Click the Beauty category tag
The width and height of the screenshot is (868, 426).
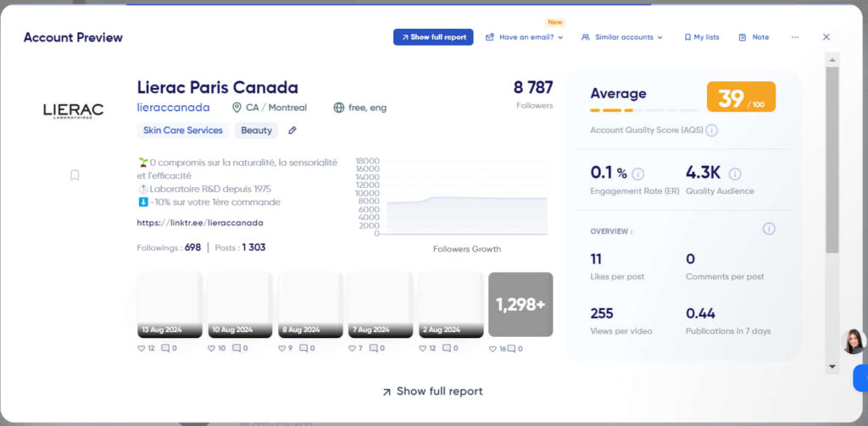(x=256, y=130)
